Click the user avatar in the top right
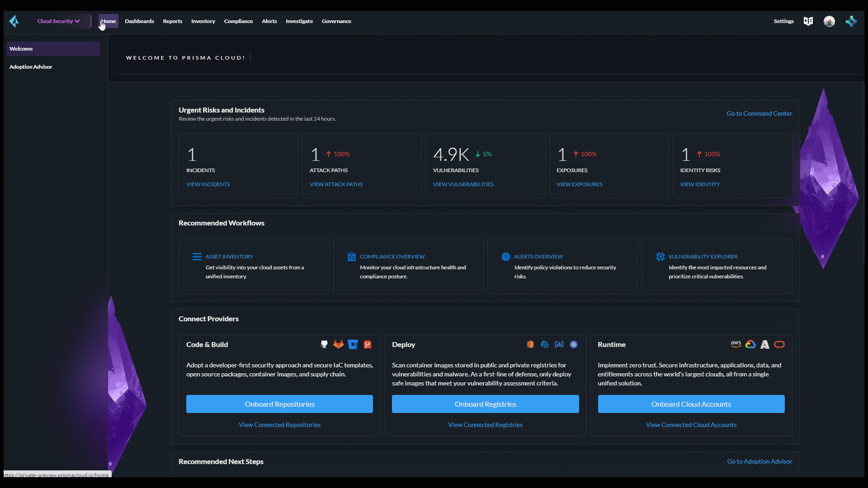The height and width of the screenshot is (488, 868). click(x=830, y=21)
